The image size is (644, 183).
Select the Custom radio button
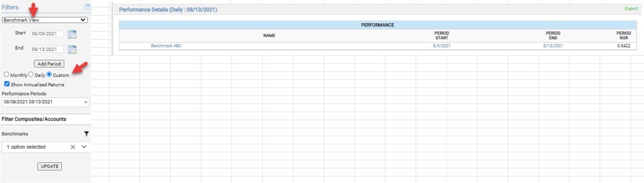click(49, 75)
